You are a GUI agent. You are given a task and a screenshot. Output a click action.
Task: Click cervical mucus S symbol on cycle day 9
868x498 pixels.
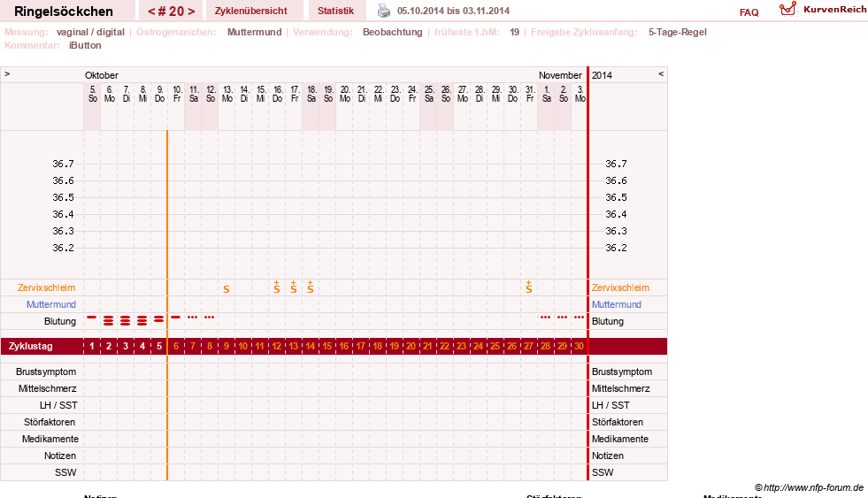point(227,289)
